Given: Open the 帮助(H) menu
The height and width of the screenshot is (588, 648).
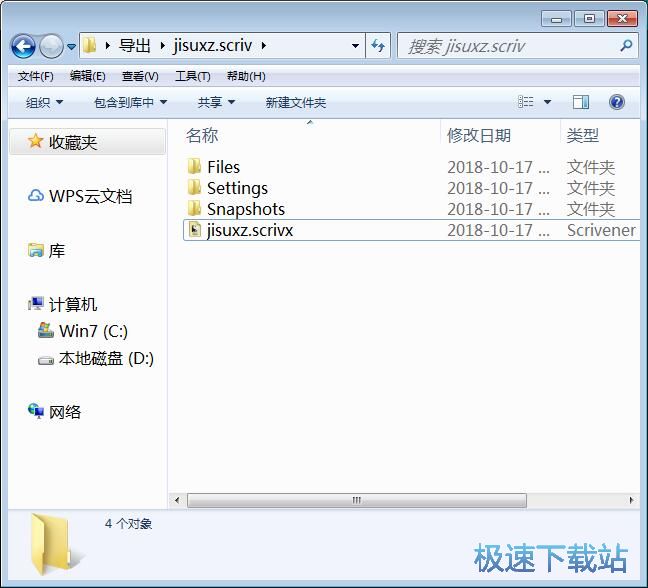Looking at the screenshot, I should (246, 76).
